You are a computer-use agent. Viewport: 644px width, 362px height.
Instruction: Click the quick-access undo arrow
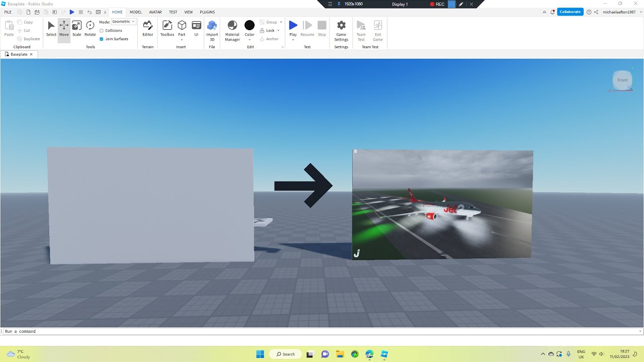point(89,12)
